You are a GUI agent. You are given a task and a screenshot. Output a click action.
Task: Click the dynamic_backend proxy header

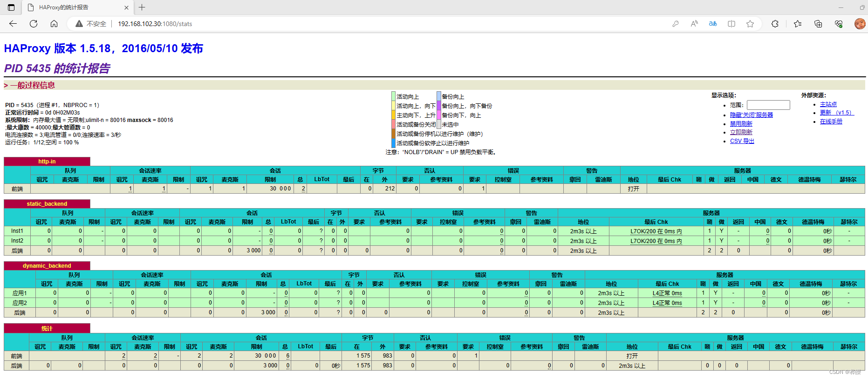coord(47,266)
